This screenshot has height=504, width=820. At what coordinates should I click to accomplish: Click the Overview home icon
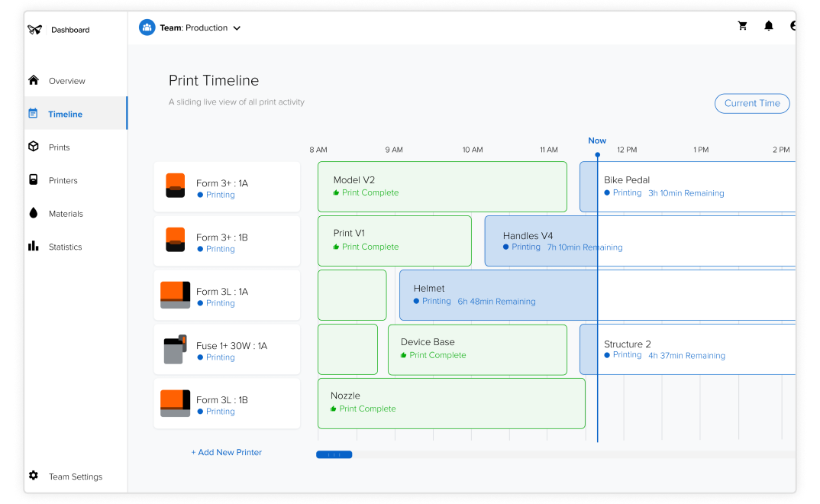(x=34, y=80)
